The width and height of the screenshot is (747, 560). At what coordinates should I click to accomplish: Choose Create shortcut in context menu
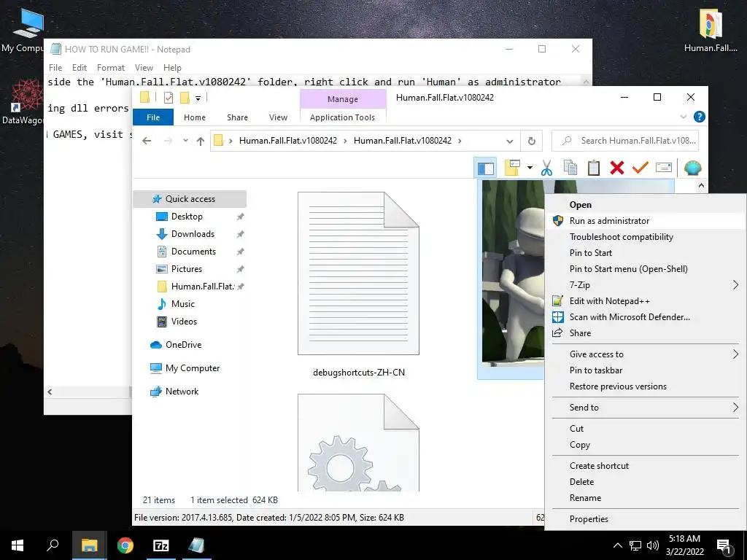[599, 466]
